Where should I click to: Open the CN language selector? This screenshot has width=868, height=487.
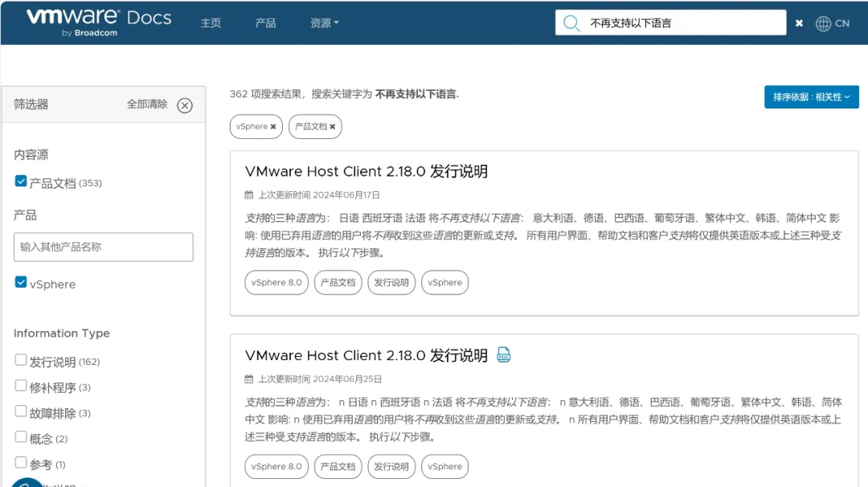(x=841, y=23)
